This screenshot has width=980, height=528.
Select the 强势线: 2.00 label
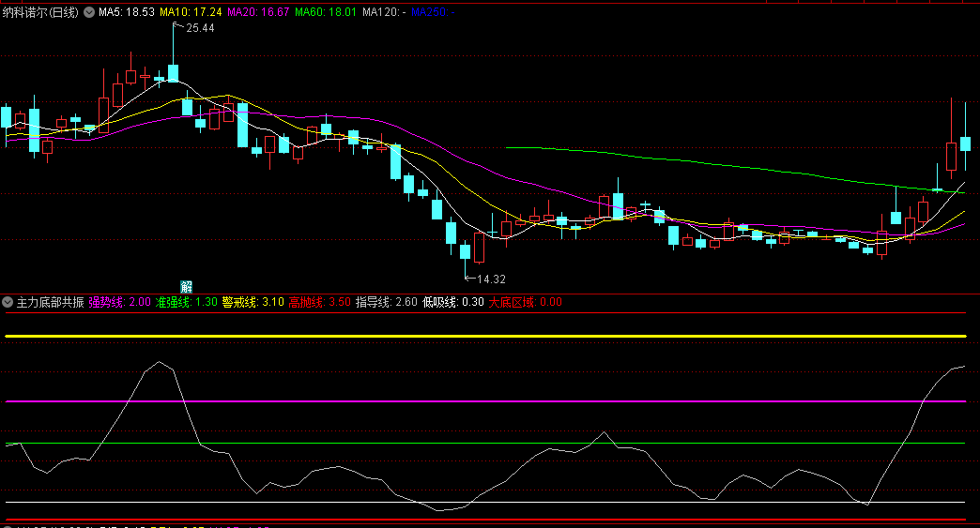[120, 302]
